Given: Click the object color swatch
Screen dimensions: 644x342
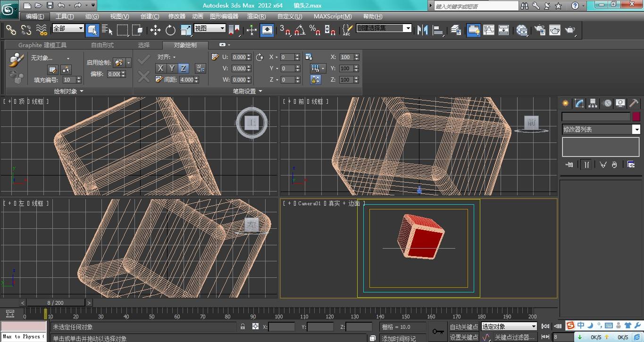Looking at the screenshot, I should (x=636, y=117).
